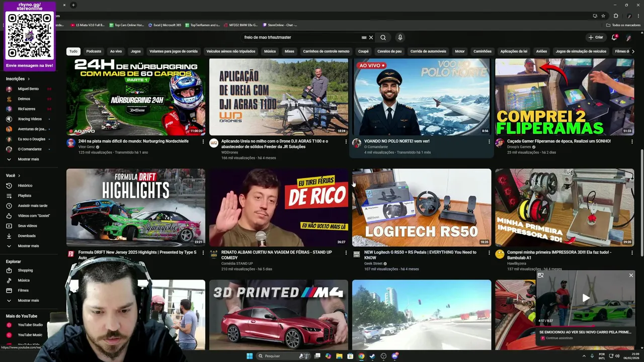Open the on-screen keyboard icon in search box

pyautogui.click(x=364, y=37)
